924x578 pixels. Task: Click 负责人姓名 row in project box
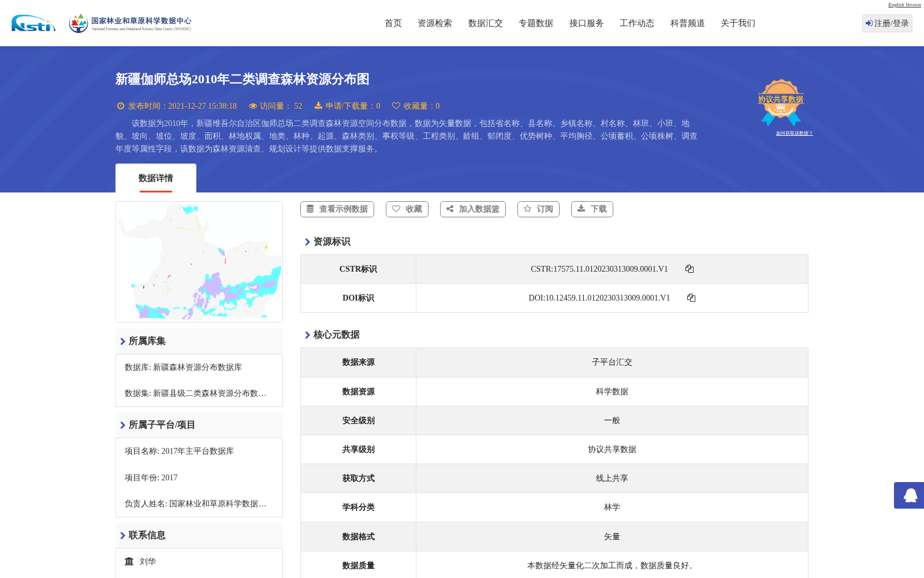pyautogui.click(x=196, y=504)
